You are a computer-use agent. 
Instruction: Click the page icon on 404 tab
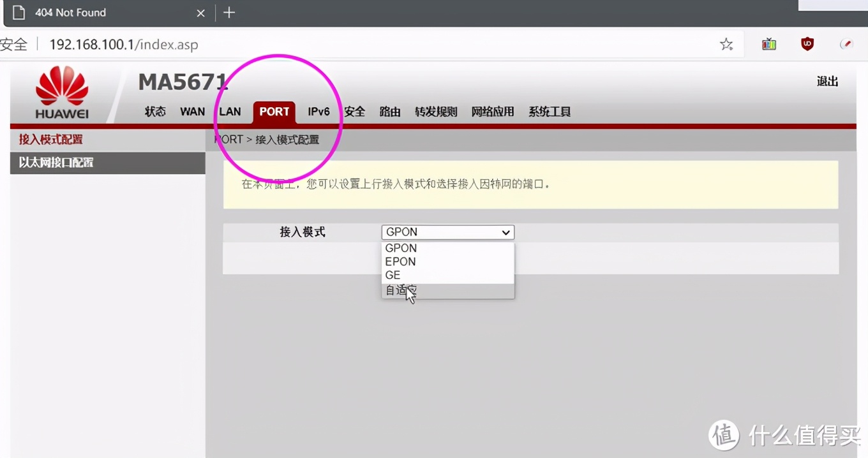[x=19, y=12]
